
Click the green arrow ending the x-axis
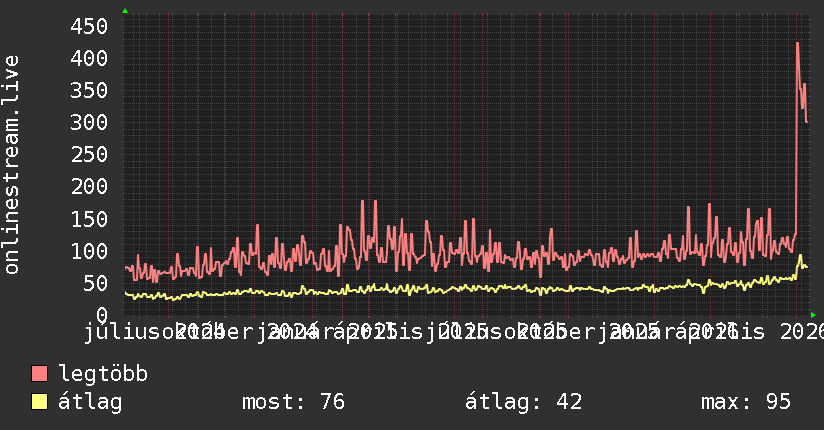(813, 315)
